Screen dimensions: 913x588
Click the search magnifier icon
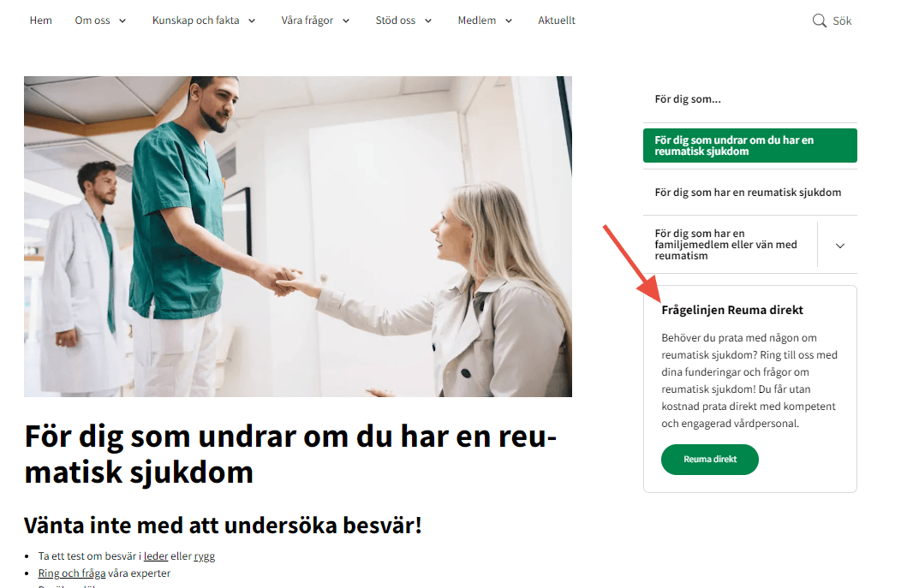[x=819, y=21]
